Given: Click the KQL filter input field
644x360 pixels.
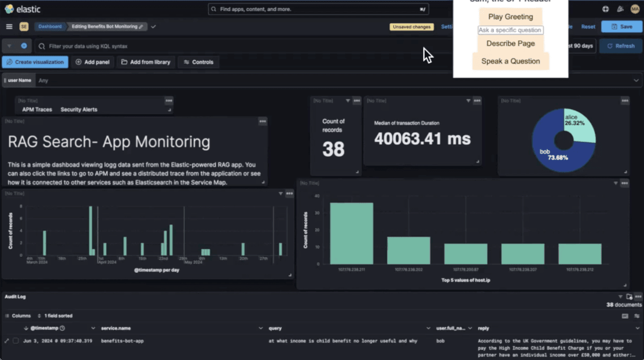Looking at the screenshot, I should tap(134, 46).
